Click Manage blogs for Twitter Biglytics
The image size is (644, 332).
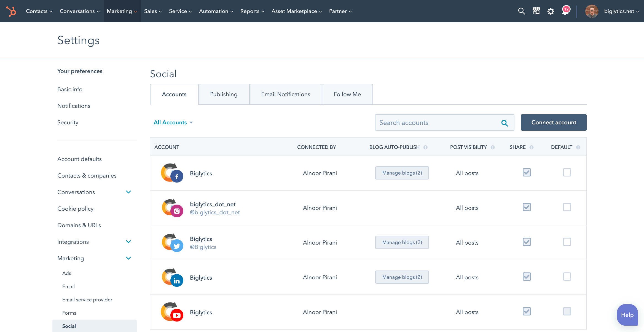coord(402,242)
